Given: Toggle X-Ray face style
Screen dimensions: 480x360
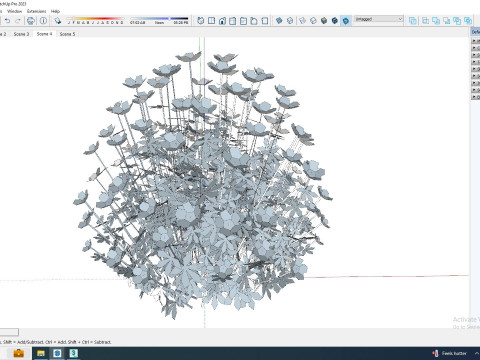Looking at the screenshot, I should (279, 21).
